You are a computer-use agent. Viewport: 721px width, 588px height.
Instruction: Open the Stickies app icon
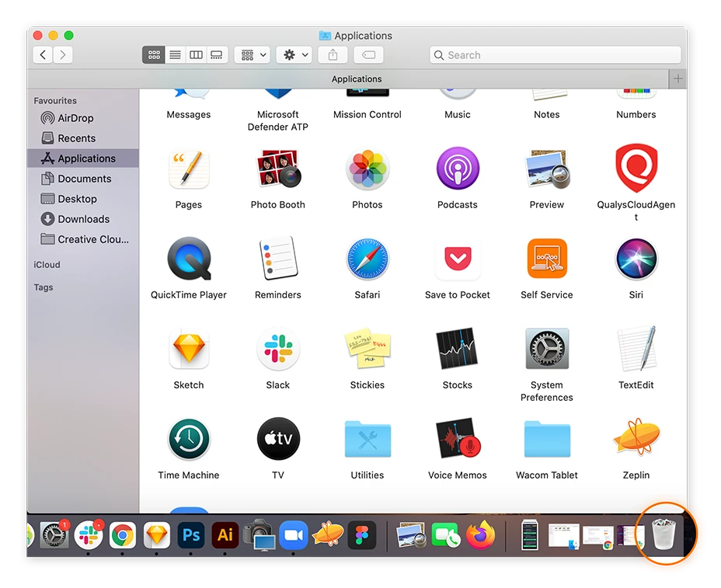pyautogui.click(x=367, y=349)
